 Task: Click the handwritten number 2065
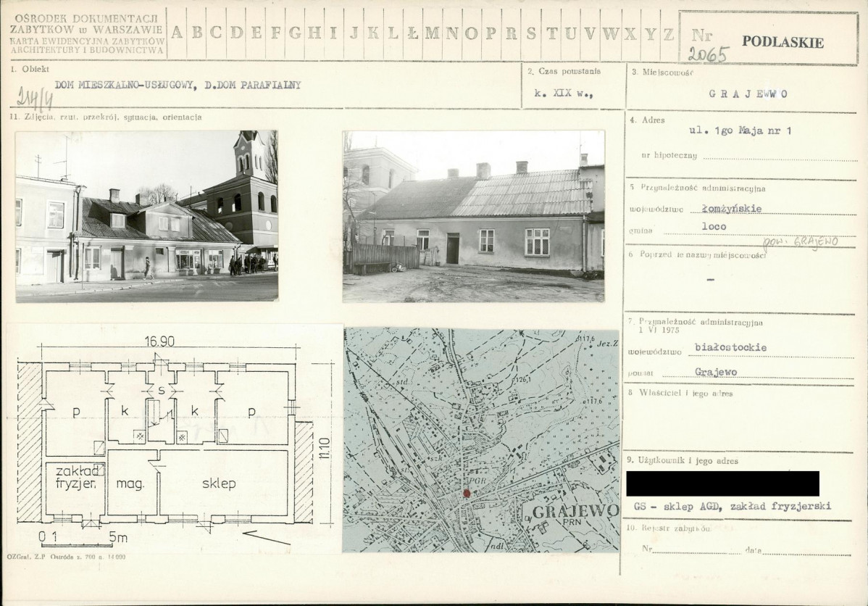pyautogui.click(x=706, y=55)
